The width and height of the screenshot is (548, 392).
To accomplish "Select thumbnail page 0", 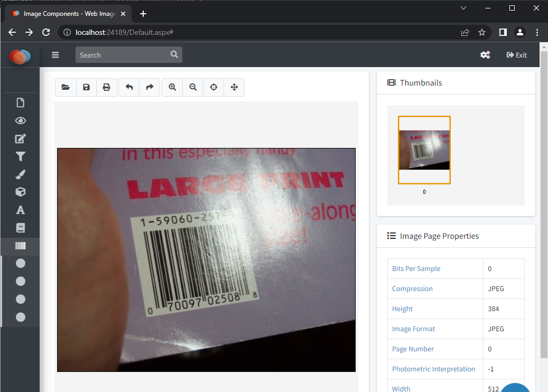I will [424, 150].
